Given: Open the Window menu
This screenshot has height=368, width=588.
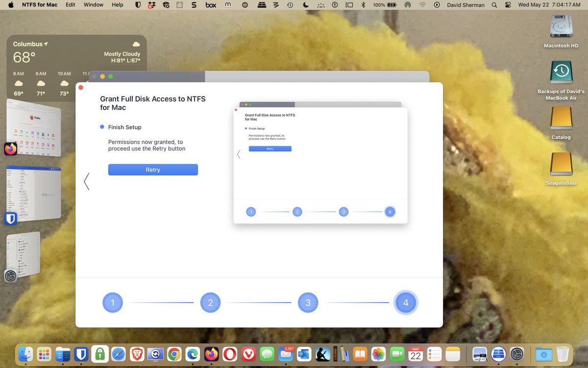Looking at the screenshot, I should click(94, 5).
